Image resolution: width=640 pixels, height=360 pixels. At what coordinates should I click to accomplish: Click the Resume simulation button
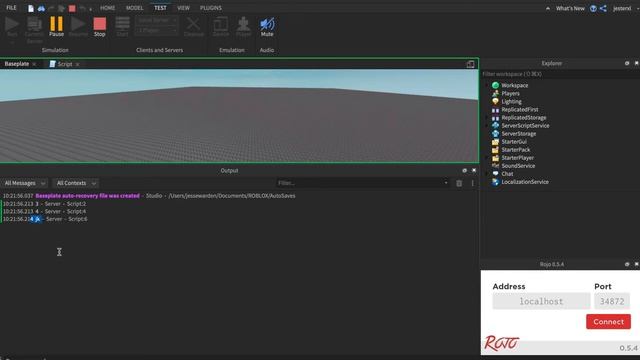click(78, 27)
